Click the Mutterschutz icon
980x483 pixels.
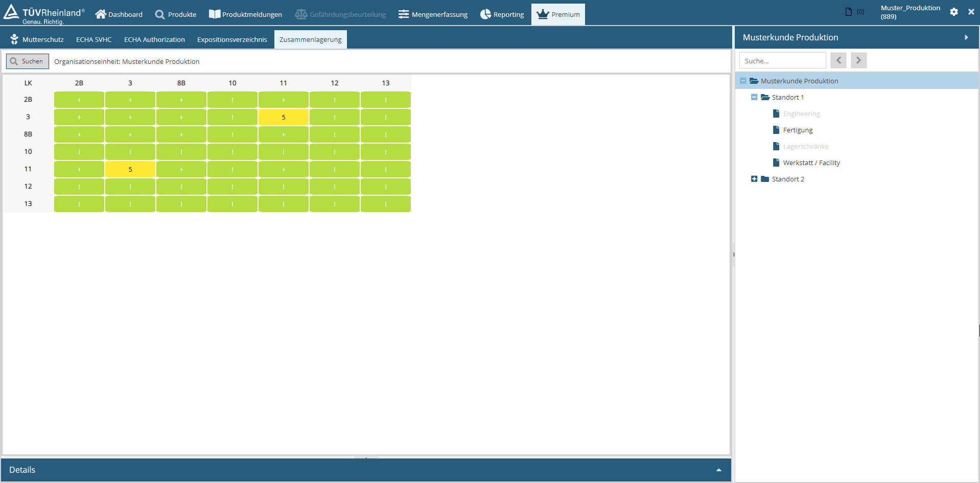click(x=14, y=39)
